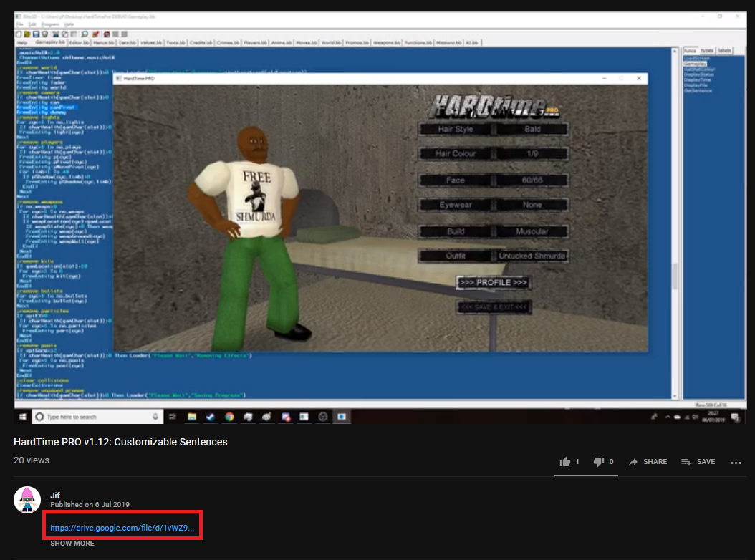
Task: Open the Windows Start menu
Action: pos(23,417)
